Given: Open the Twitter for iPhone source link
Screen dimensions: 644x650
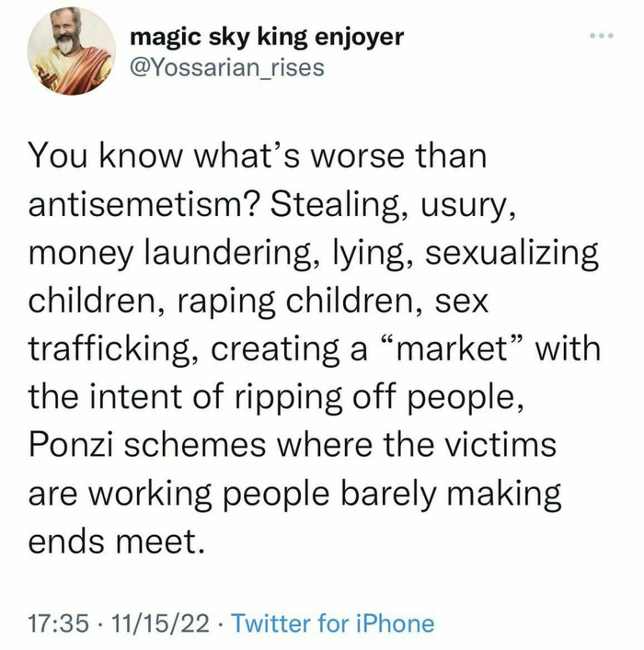Looking at the screenshot, I should [332, 623].
